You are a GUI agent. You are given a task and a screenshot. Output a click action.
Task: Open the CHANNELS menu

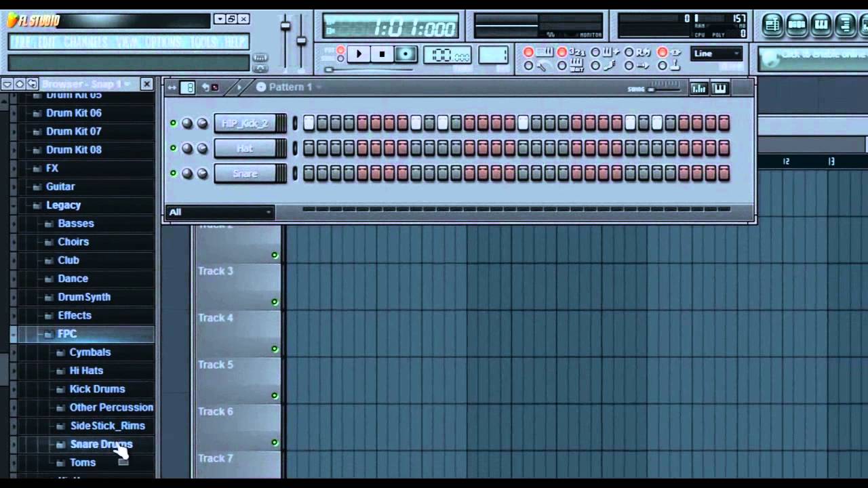[86, 42]
